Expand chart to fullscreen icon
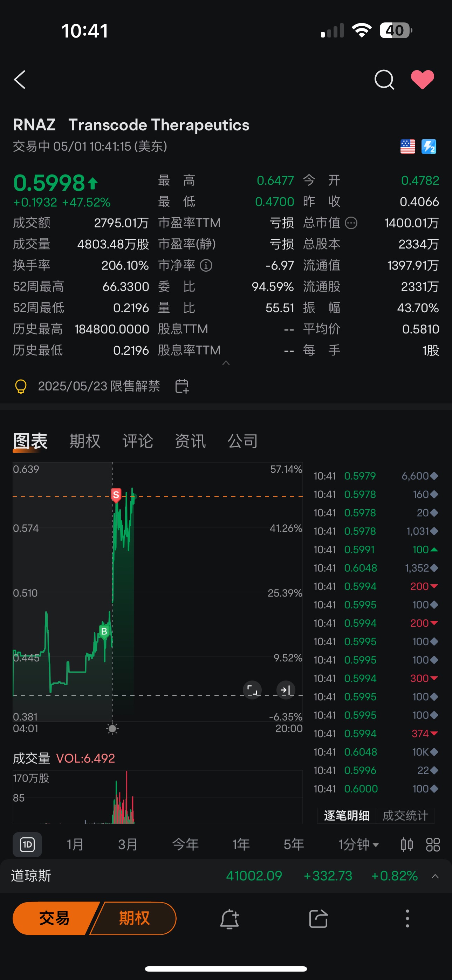 point(252,690)
